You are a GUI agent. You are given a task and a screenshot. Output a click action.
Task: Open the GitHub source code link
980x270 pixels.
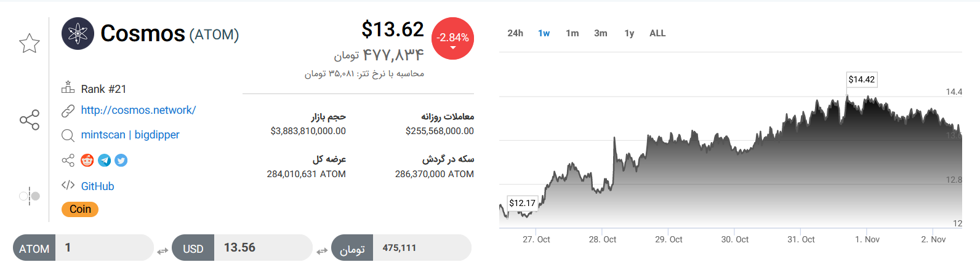(97, 186)
